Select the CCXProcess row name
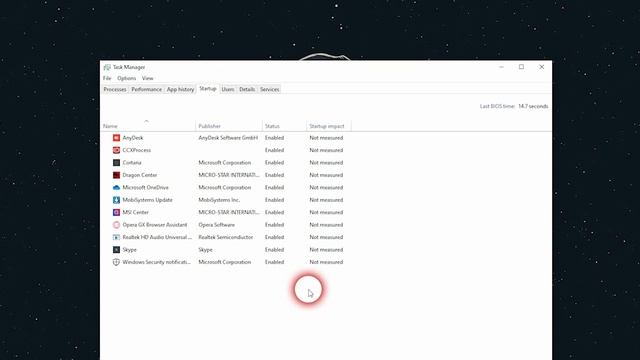640x360 pixels. [x=137, y=150]
